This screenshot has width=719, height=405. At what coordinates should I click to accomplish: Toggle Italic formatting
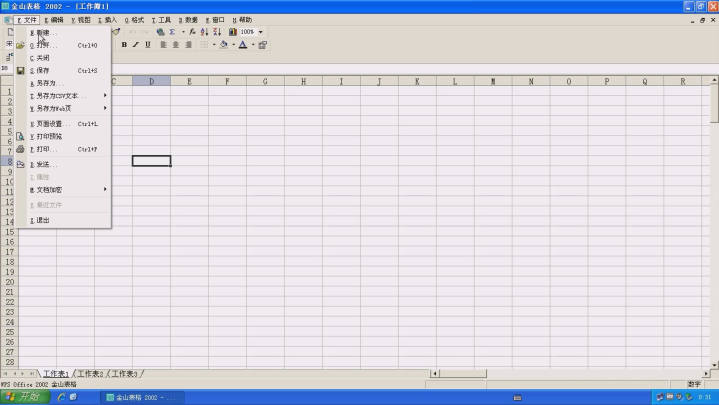tap(136, 44)
